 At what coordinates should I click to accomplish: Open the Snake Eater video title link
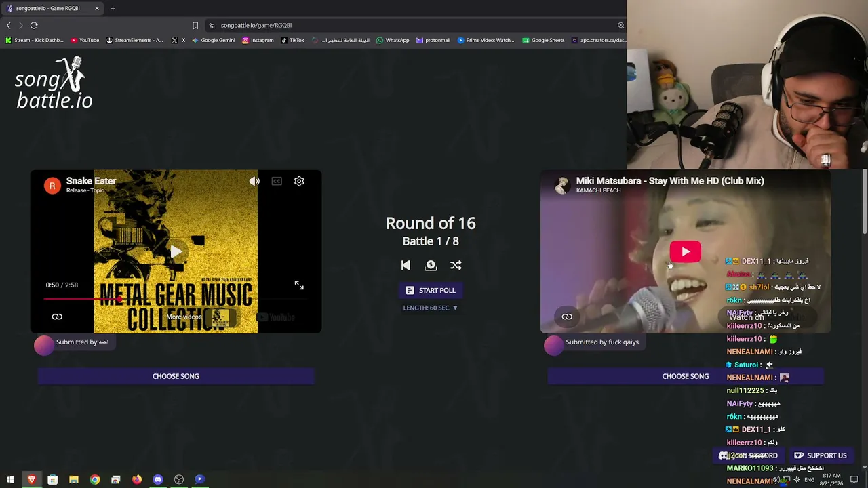point(91,181)
